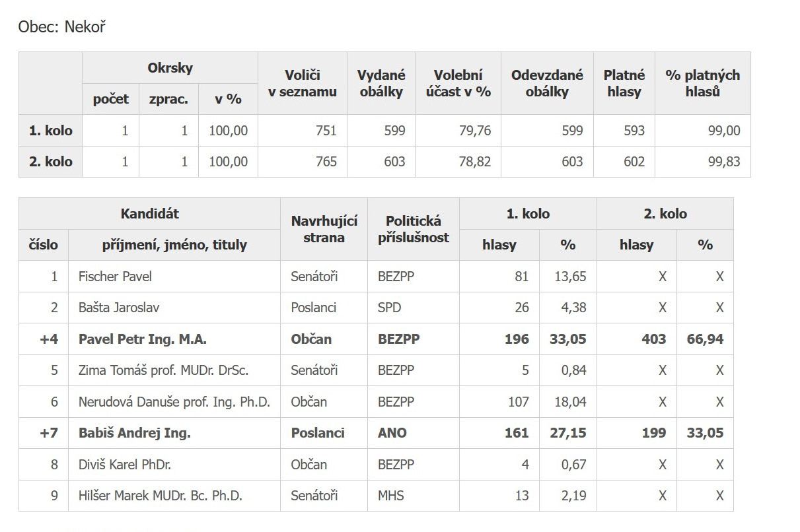This screenshot has height=532, width=800.
Task: Click the Navrhující strana header
Action: (x=324, y=229)
